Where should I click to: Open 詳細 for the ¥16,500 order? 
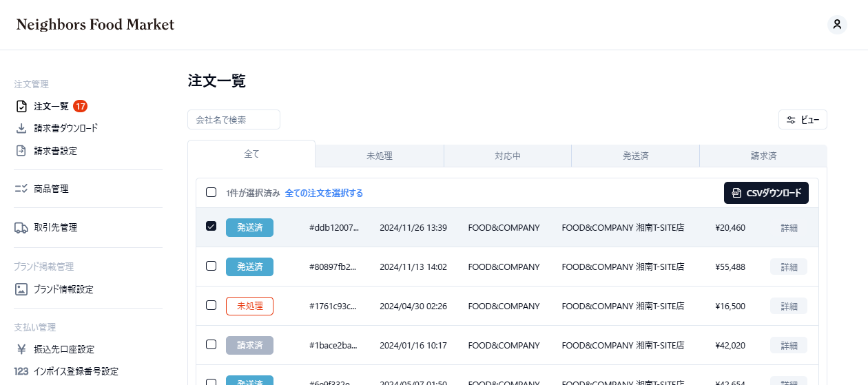tap(789, 306)
